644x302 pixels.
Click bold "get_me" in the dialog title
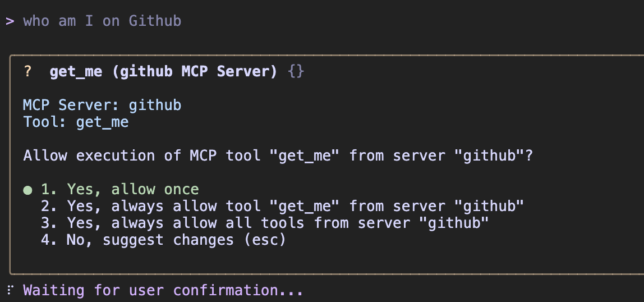[x=76, y=72]
